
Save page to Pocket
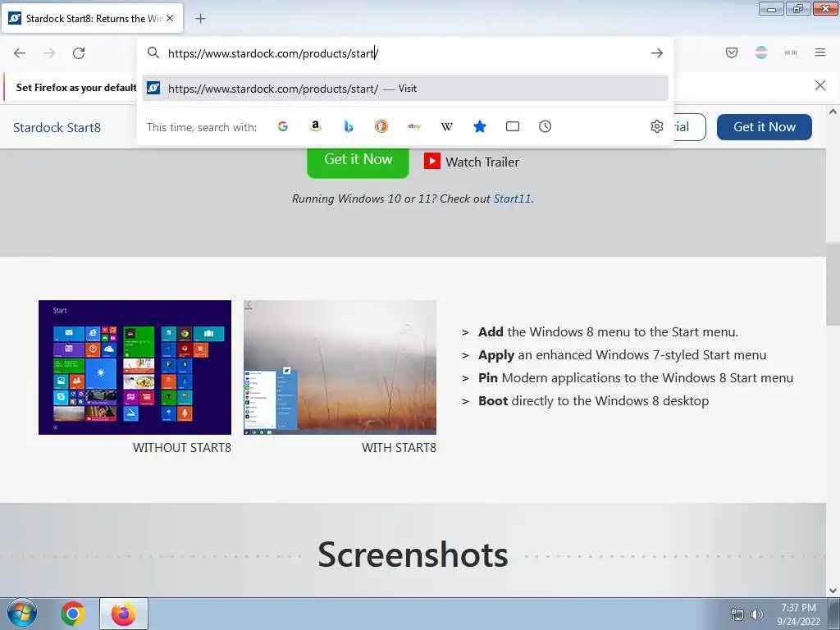pos(732,52)
